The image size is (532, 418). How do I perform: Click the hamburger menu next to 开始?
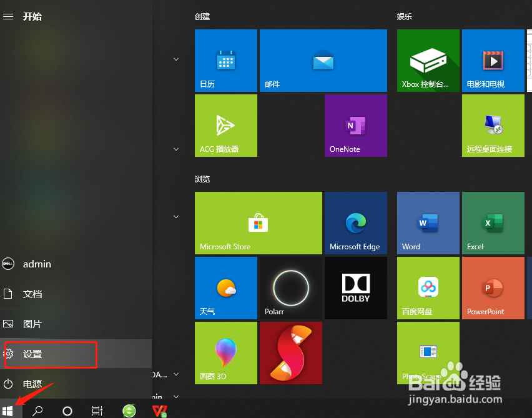[x=8, y=17]
